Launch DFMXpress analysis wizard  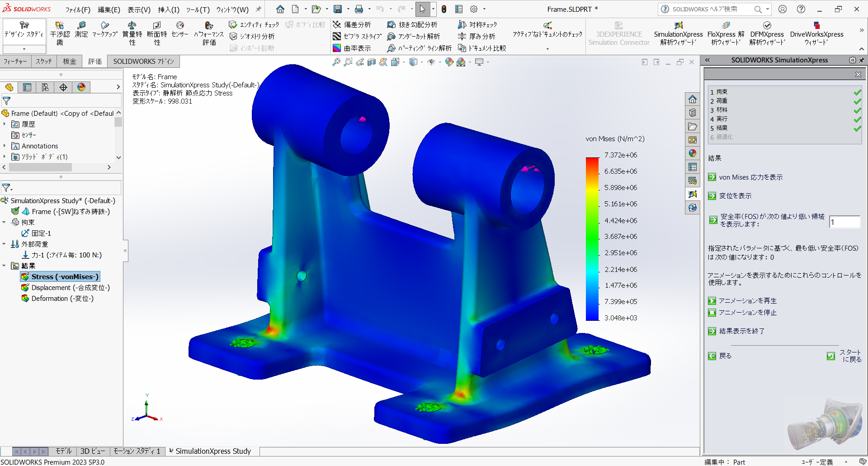point(767,33)
